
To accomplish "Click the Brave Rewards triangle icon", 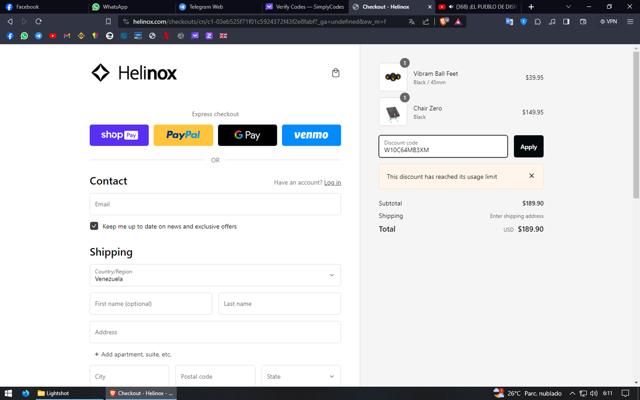I will tap(458, 21).
